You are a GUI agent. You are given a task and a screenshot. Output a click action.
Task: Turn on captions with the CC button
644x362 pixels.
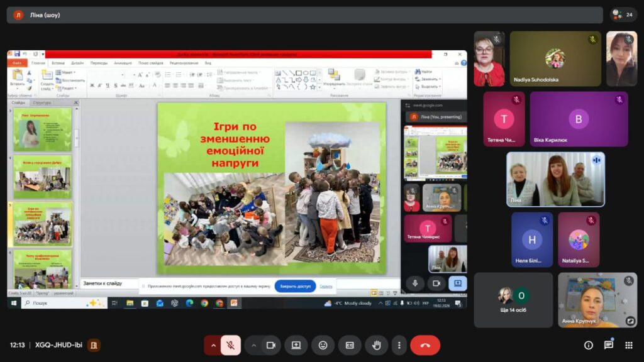pos(350,345)
